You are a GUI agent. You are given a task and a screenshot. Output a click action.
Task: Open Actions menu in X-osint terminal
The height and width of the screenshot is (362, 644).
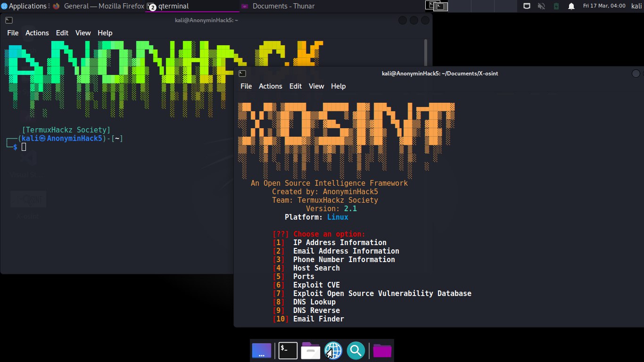coord(270,86)
